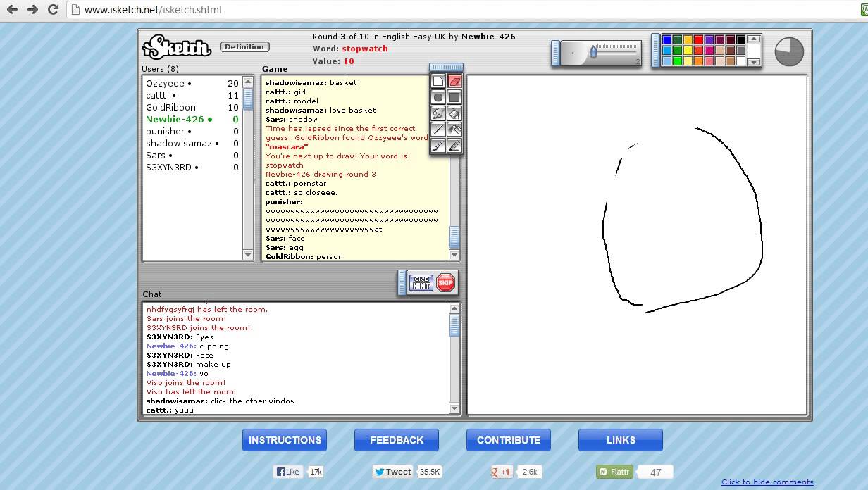This screenshot has height=490, width=868.
Task: Click the browser address bar
Action: tap(465, 10)
